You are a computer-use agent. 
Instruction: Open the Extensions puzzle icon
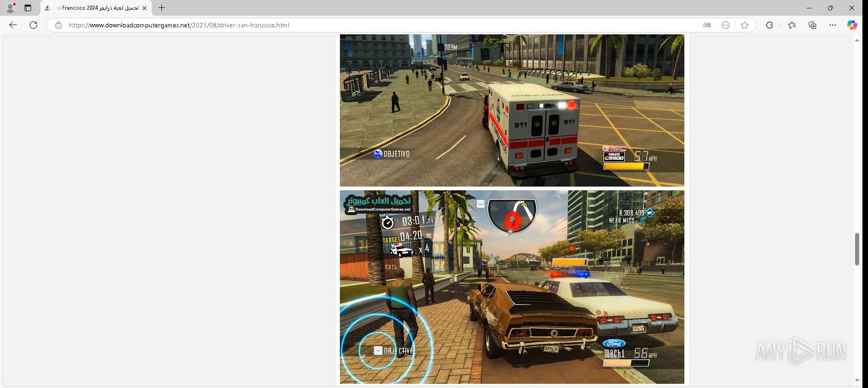[769, 25]
